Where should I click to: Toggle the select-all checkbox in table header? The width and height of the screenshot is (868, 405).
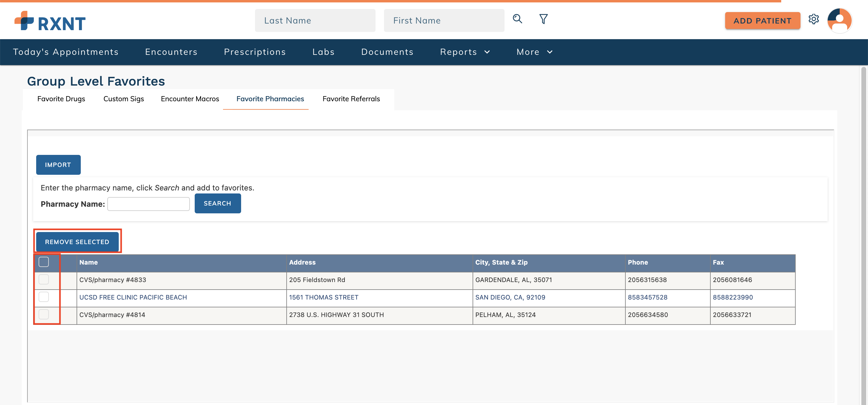click(44, 262)
